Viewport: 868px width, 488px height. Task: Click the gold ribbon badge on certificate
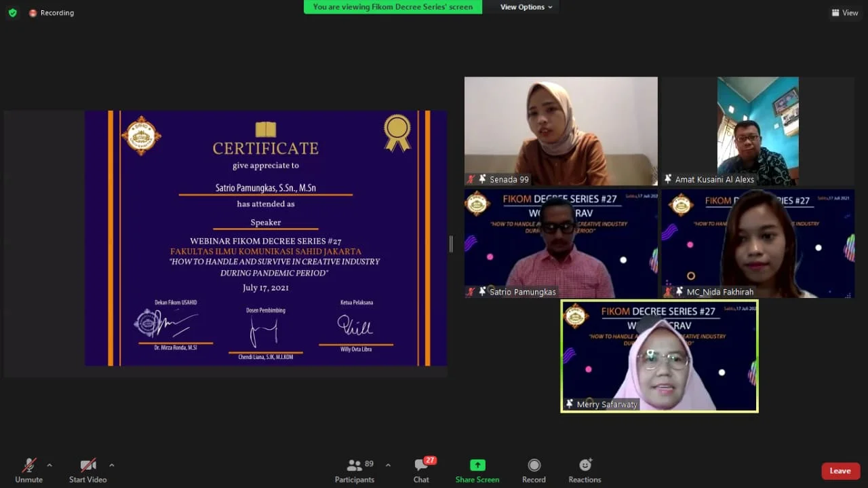pos(397,133)
